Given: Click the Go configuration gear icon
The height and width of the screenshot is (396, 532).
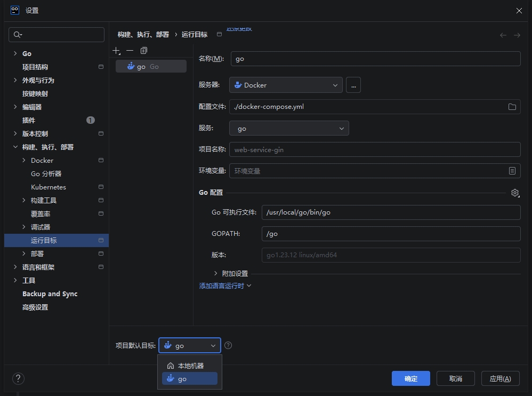Looking at the screenshot, I should [x=514, y=193].
